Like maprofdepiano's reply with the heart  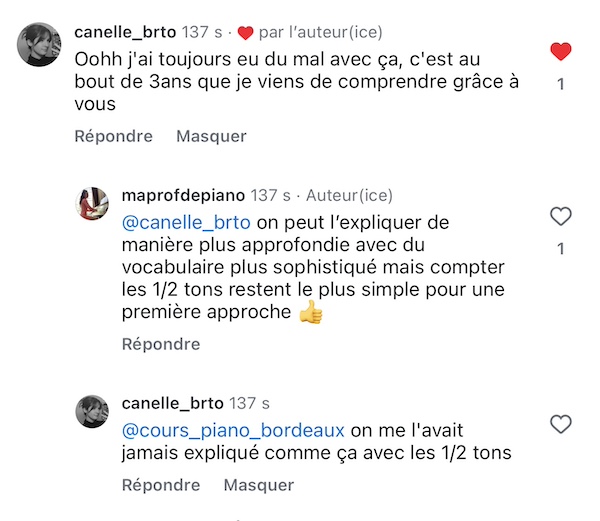coord(561,216)
